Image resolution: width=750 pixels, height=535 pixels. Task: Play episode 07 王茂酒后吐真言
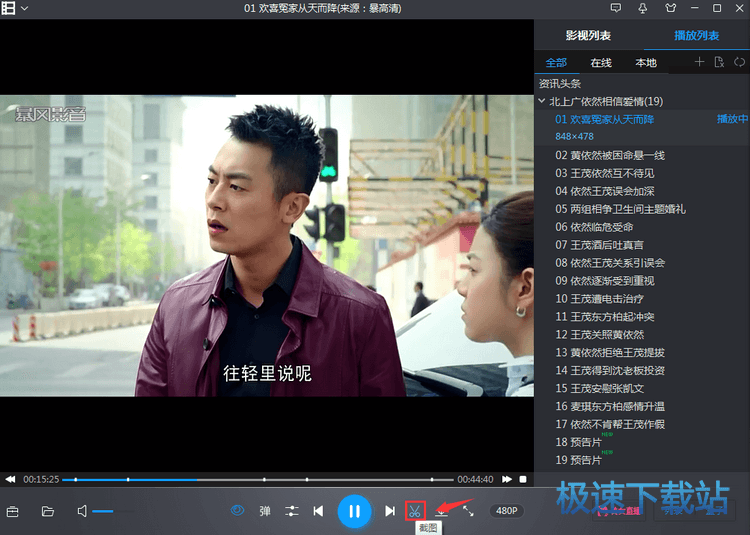click(x=599, y=245)
